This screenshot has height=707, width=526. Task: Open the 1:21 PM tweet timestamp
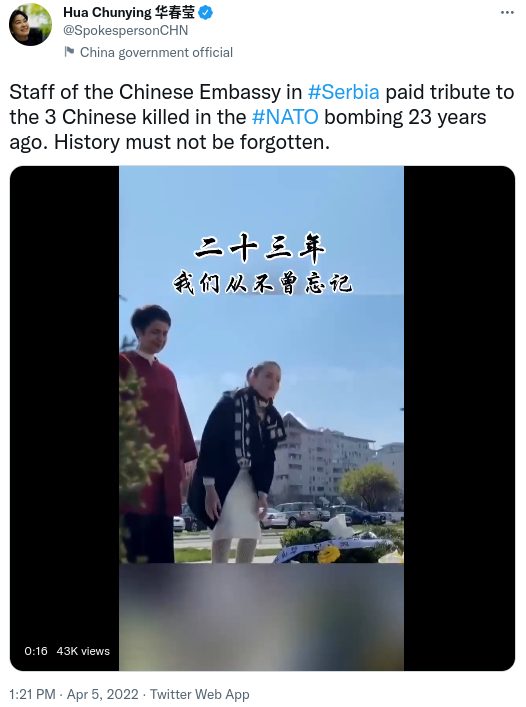[x=32, y=694]
